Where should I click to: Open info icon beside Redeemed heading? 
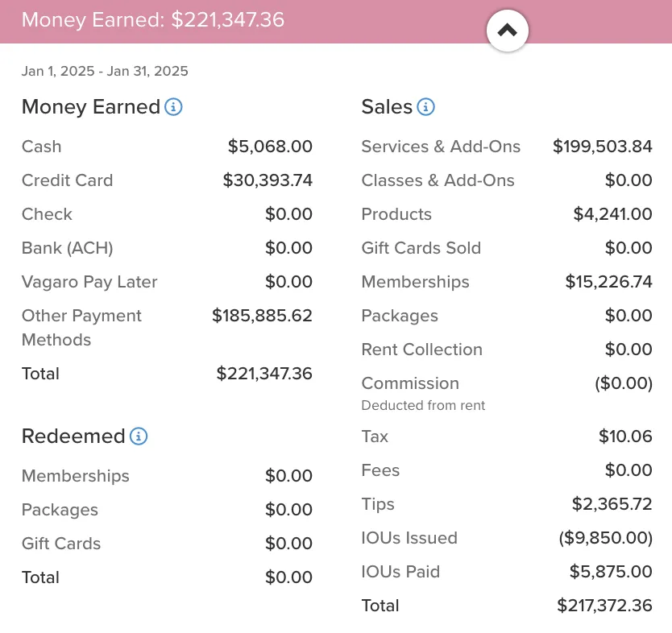139,436
